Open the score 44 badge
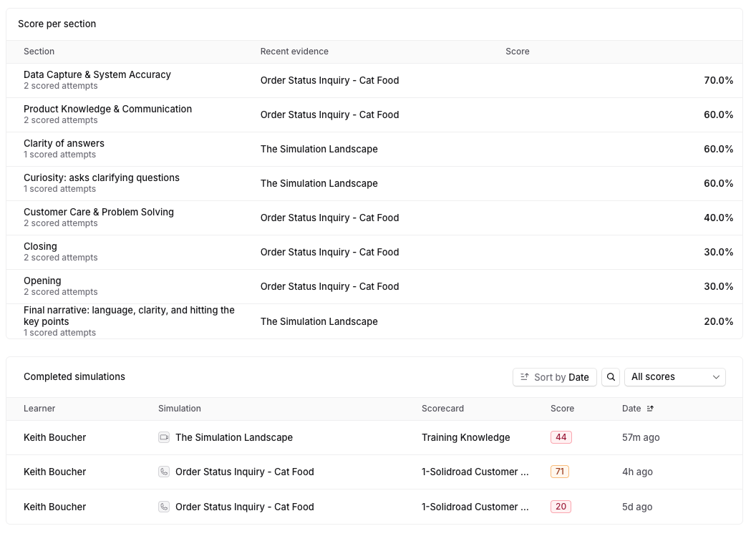Screen dimensions: 756x536 [x=561, y=437]
